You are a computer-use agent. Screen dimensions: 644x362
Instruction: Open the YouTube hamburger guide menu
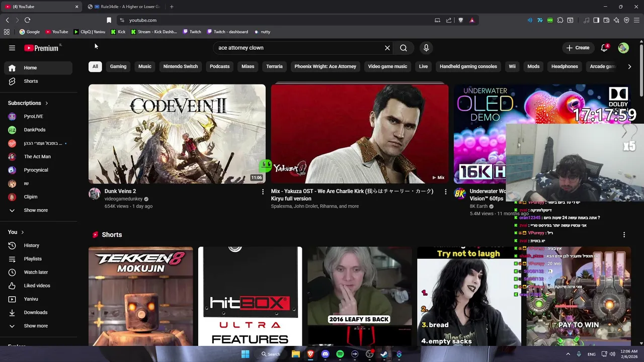coord(12,48)
